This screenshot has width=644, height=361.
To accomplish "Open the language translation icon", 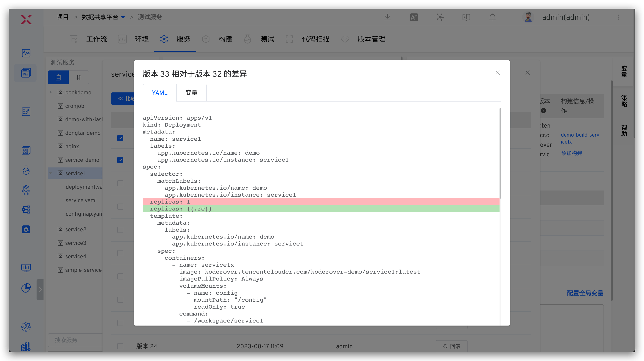I will click(414, 17).
